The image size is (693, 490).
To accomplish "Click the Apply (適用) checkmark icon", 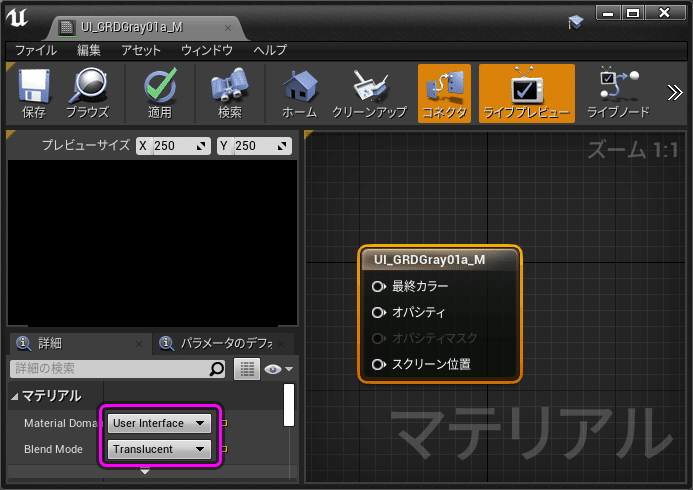I will pos(160,85).
